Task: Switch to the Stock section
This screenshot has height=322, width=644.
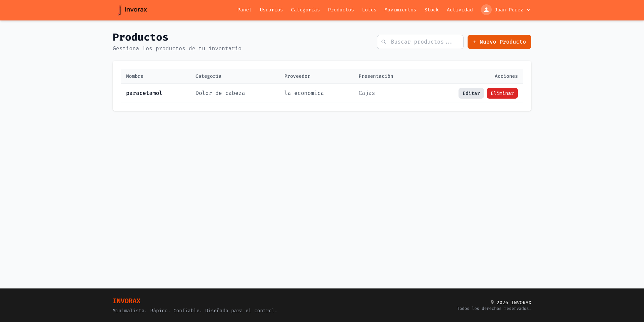Action: point(431,10)
